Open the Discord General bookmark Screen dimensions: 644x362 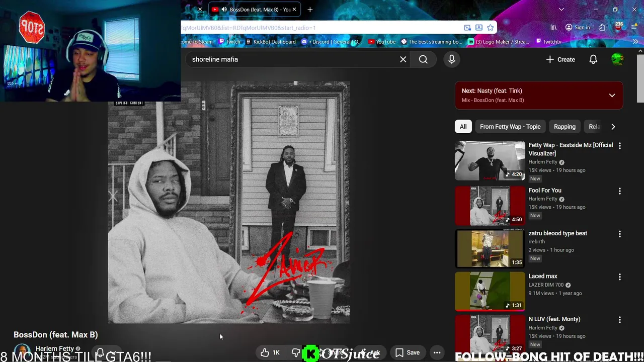(332, 42)
